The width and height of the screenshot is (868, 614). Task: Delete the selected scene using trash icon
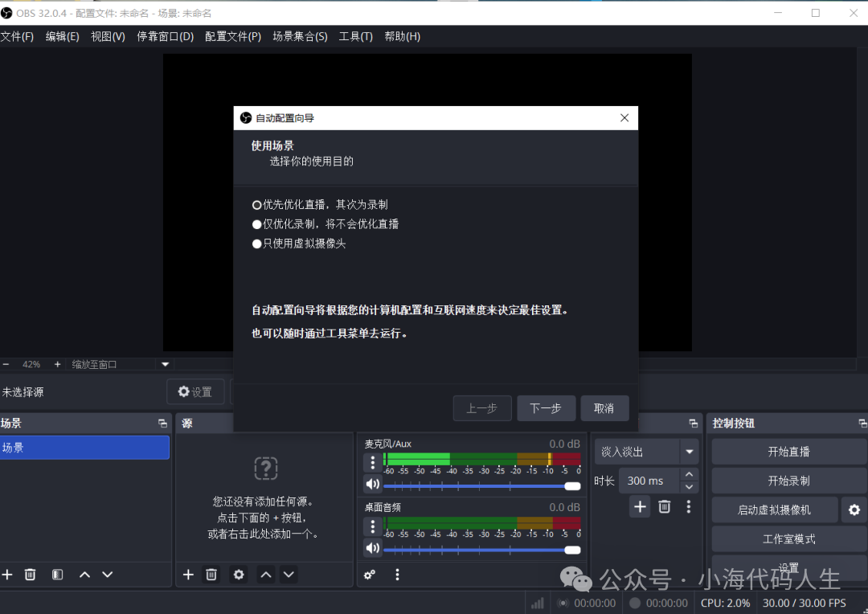pyautogui.click(x=31, y=574)
